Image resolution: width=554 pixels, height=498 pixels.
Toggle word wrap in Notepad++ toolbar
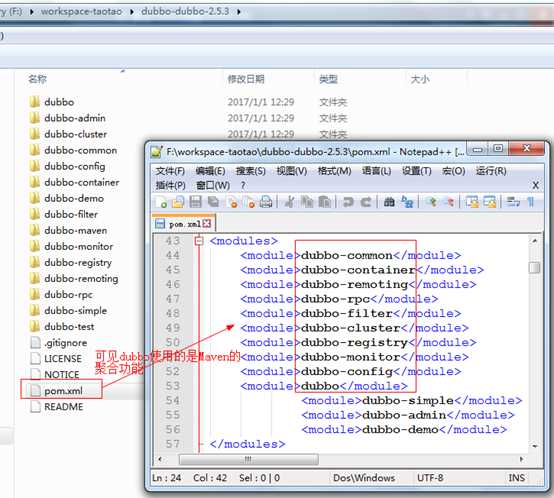(513, 202)
